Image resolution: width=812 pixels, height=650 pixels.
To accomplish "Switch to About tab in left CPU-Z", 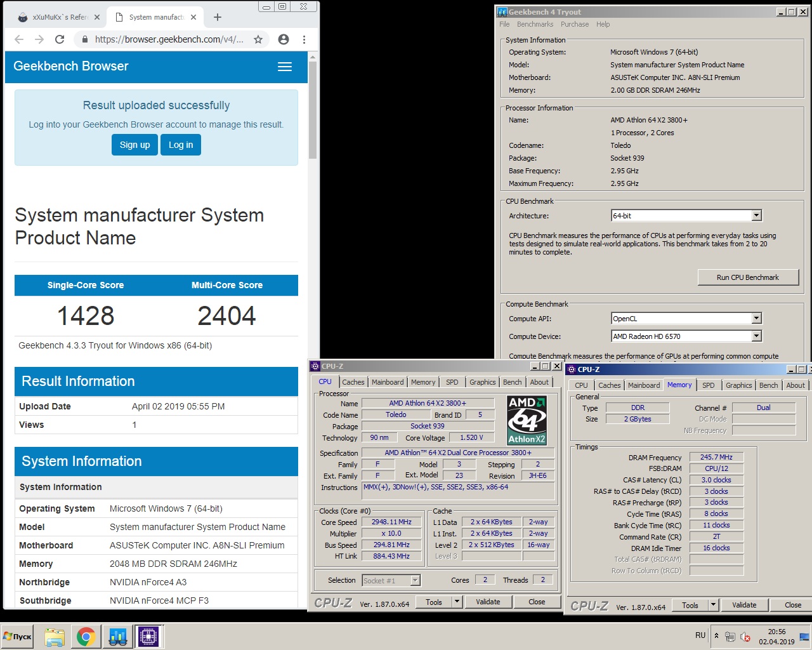I will [539, 382].
